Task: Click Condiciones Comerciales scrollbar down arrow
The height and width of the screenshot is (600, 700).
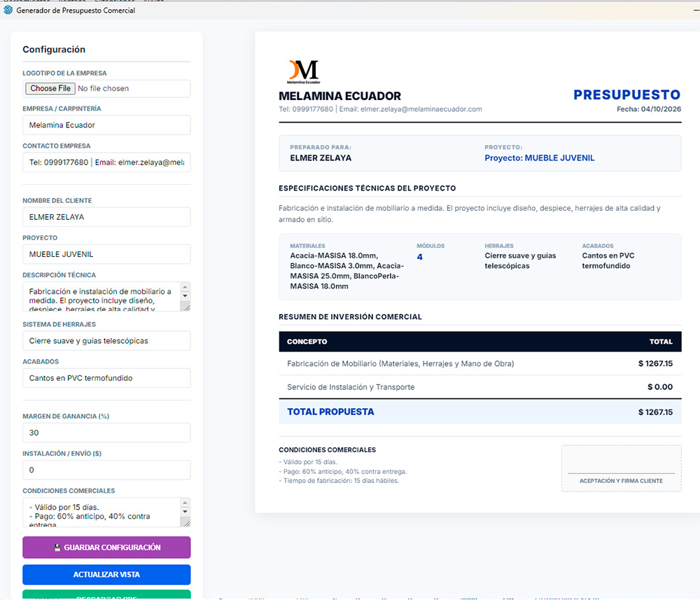Action: tap(185, 512)
